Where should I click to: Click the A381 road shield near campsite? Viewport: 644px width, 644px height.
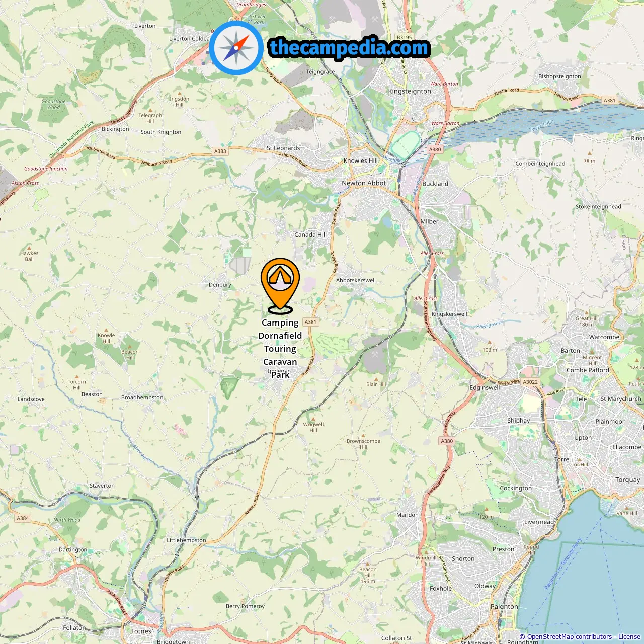click(x=311, y=322)
